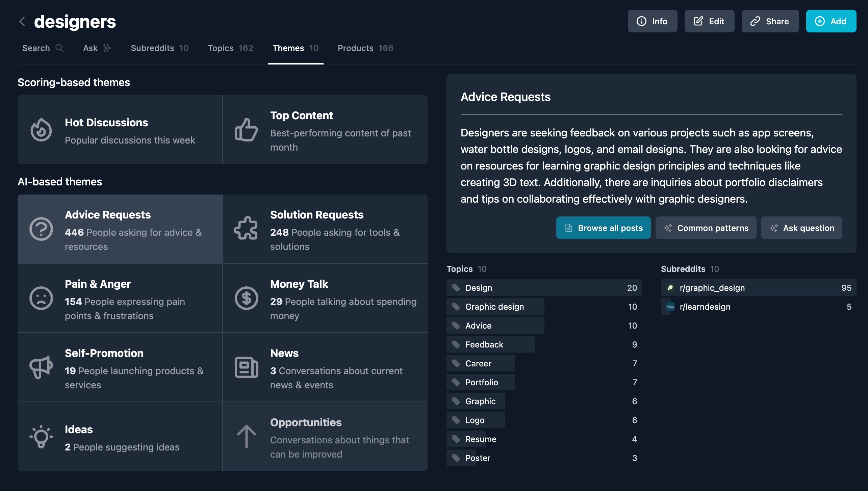Click the back chevron next to designers
The image size is (868, 491).
pos(22,21)
